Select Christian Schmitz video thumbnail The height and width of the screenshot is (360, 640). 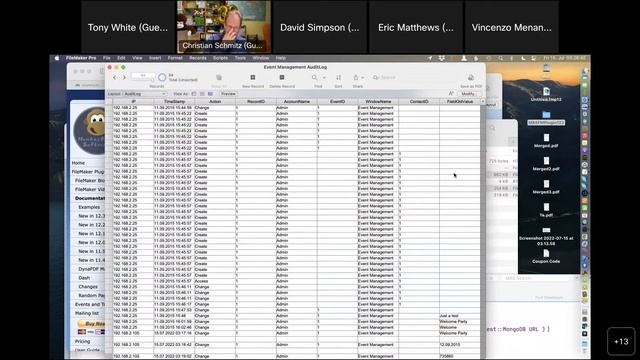pyautogui.click(x=224, y=27)
